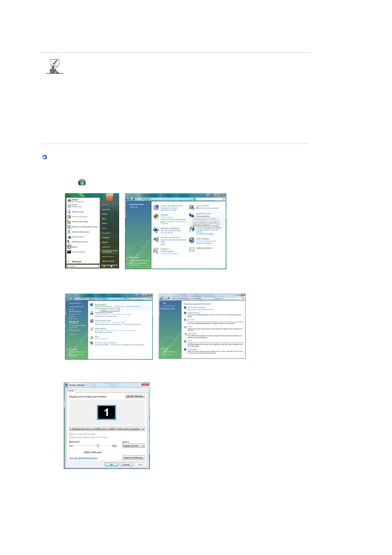This screenshot has height=555, width=392.
Task: Click Clock, Language, and Region icon
Action: (191, 229)
